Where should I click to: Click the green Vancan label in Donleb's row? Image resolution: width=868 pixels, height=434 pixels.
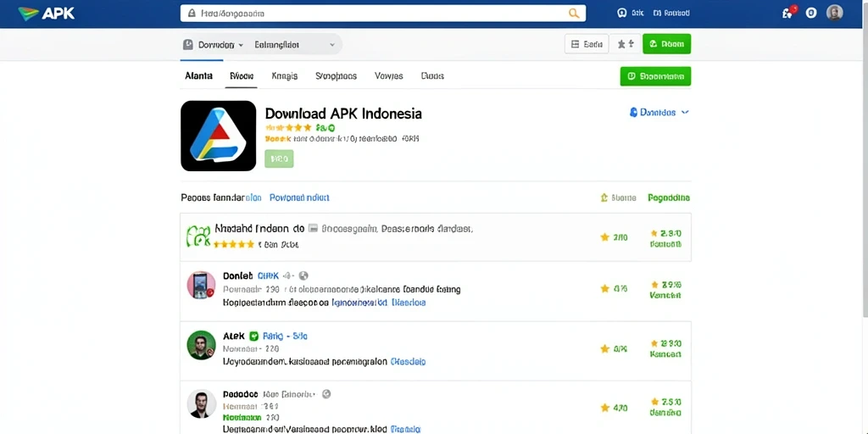pyautogui.click(x=665, y=296)
